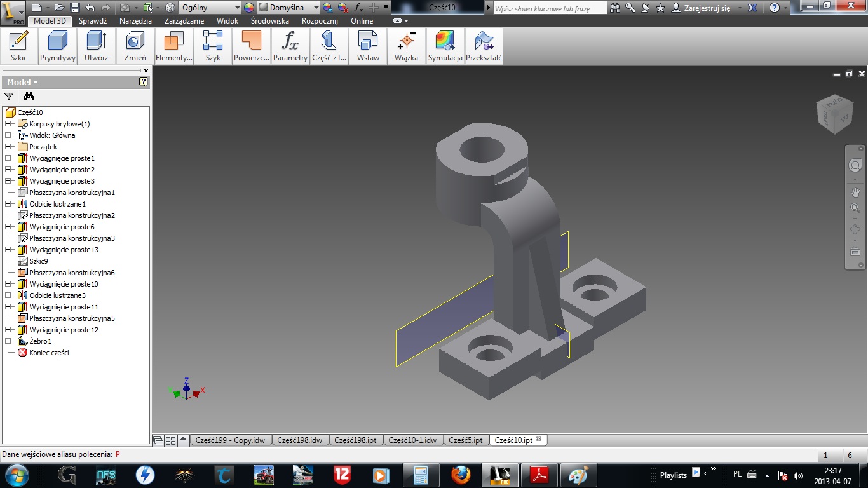Image resolution: width=868 pixels, height=488 pixels.
Task: Open Firefox from the taskbar
Action: pos(461,475)
